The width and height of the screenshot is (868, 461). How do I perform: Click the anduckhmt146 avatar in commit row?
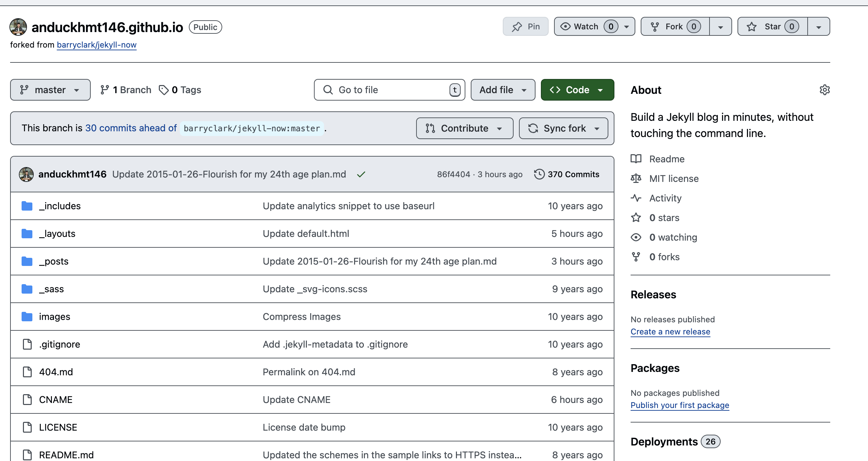[x=26, y=174]
